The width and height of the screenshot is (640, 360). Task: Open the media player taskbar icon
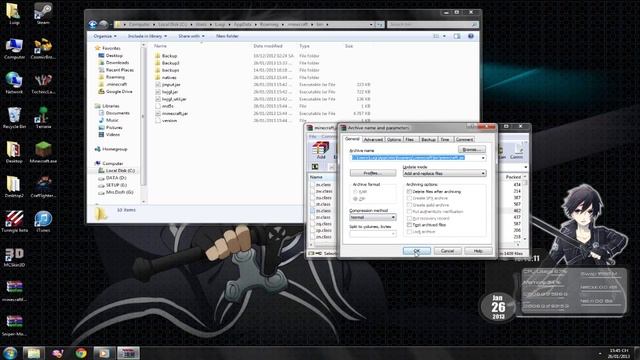pyautogui.click(x=104, y=353)
